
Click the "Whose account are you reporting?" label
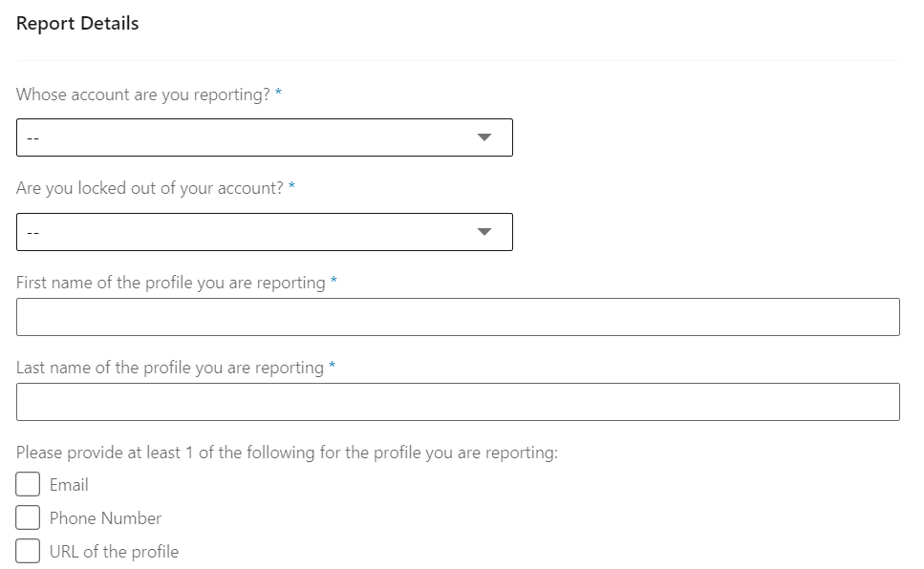pos(143,95)
